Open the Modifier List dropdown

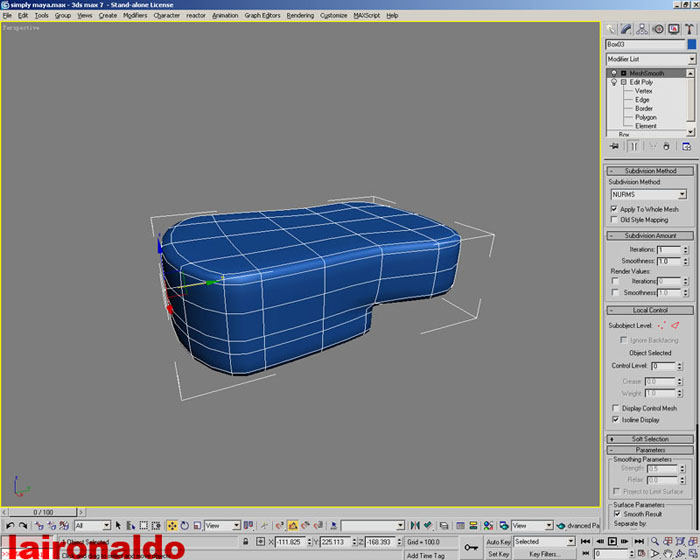[x=650, y=59]
